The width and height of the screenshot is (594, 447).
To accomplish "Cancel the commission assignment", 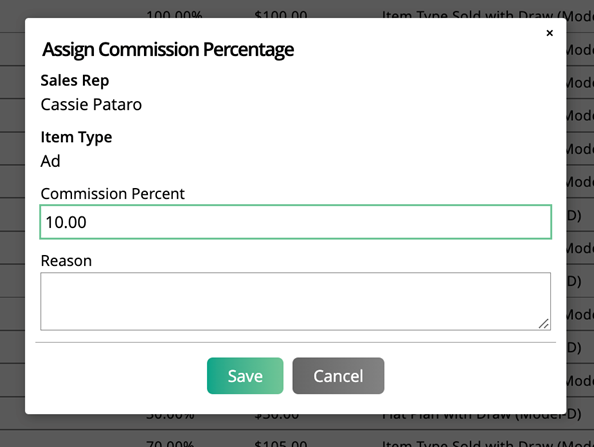I will (338, 376).
